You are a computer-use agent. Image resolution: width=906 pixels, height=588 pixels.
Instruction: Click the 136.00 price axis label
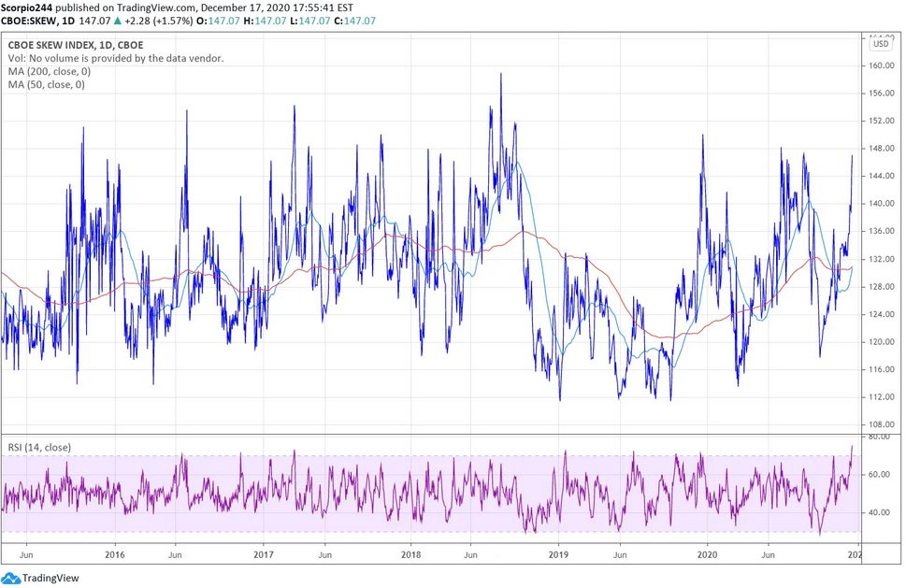[882, 231]
